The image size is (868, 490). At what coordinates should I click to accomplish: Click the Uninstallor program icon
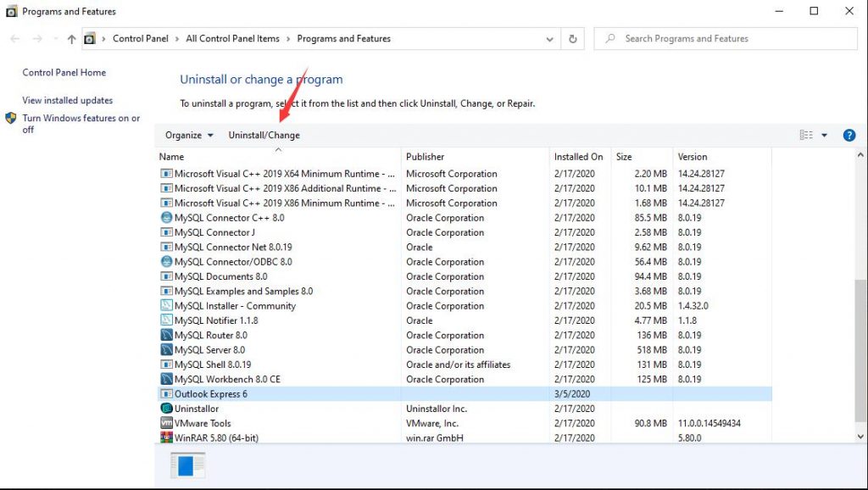[x=166, y=409]
